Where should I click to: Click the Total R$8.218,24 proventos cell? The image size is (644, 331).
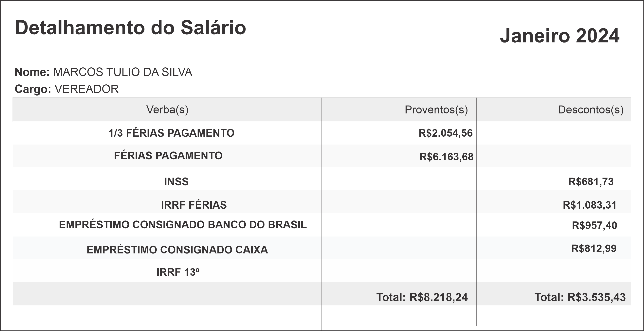(x=422, y=297)
